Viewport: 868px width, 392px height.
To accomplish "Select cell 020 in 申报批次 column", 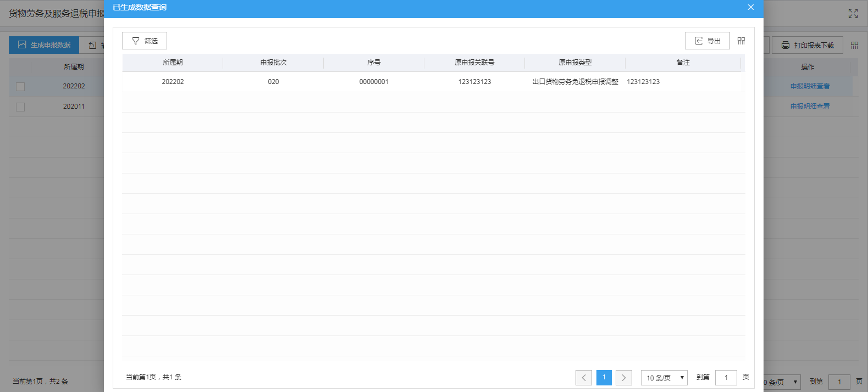I will point(273,82).
